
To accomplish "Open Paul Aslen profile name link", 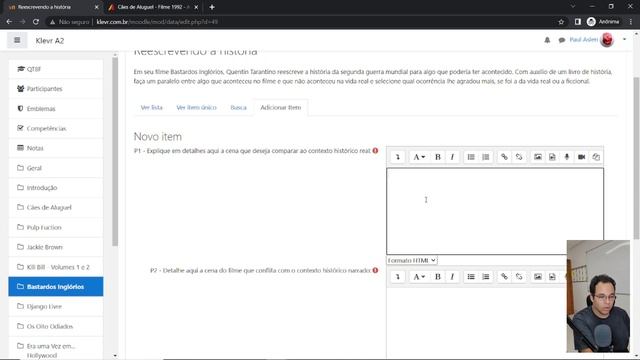I will pos(584,40).
